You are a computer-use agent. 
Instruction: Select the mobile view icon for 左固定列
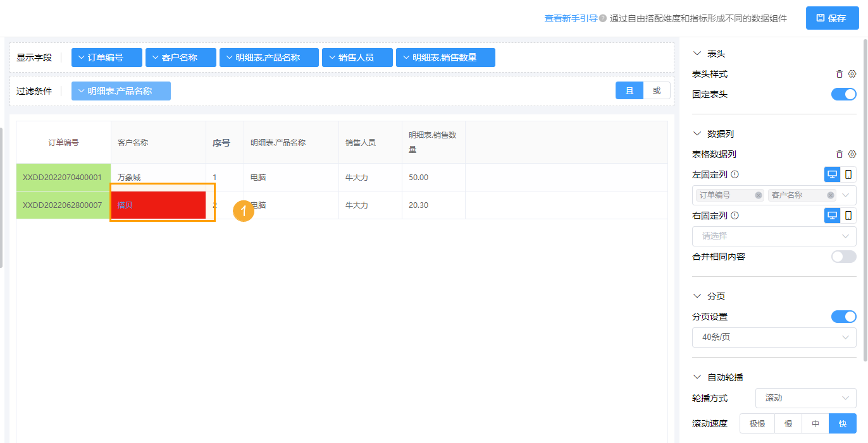click(848, 174)
